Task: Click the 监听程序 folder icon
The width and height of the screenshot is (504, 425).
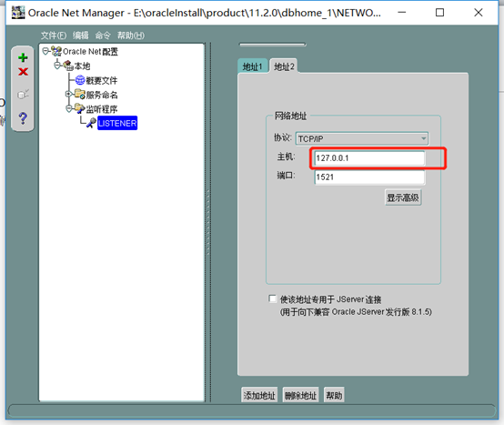Action: coord(80,108)
